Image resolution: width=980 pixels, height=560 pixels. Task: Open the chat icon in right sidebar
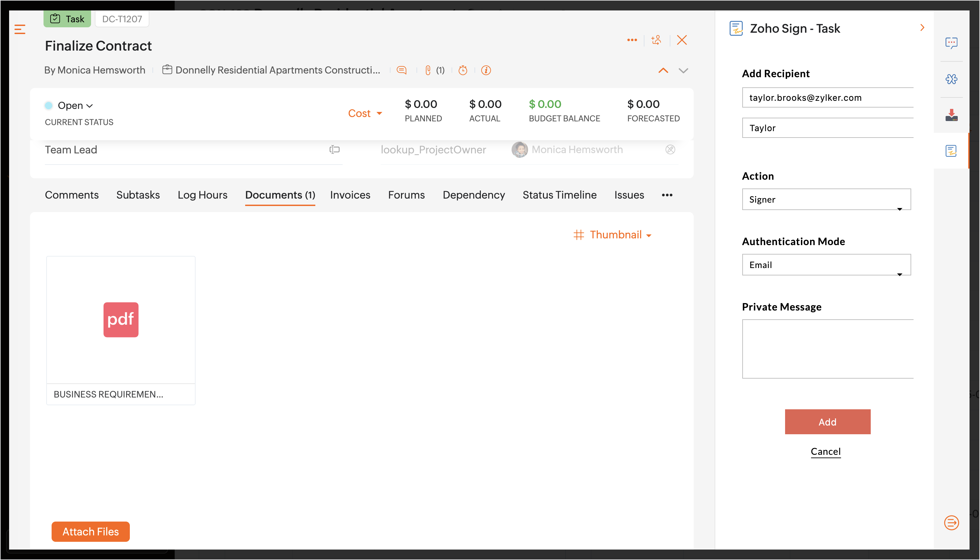pyautogui.click(x=951, y=43)
